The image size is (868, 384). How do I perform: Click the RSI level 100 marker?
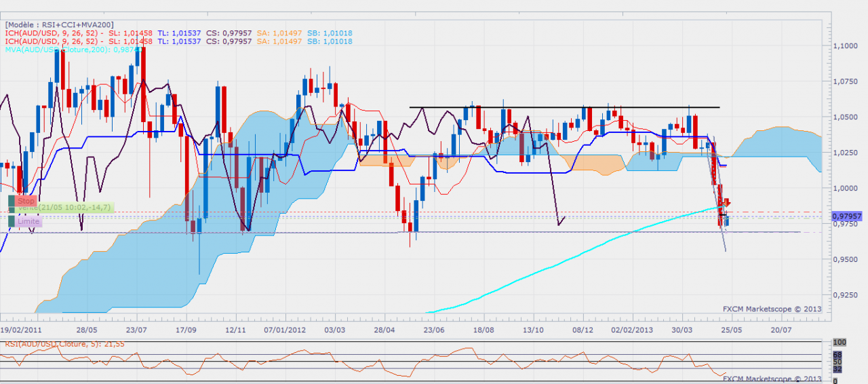click(x=840, y=342)
